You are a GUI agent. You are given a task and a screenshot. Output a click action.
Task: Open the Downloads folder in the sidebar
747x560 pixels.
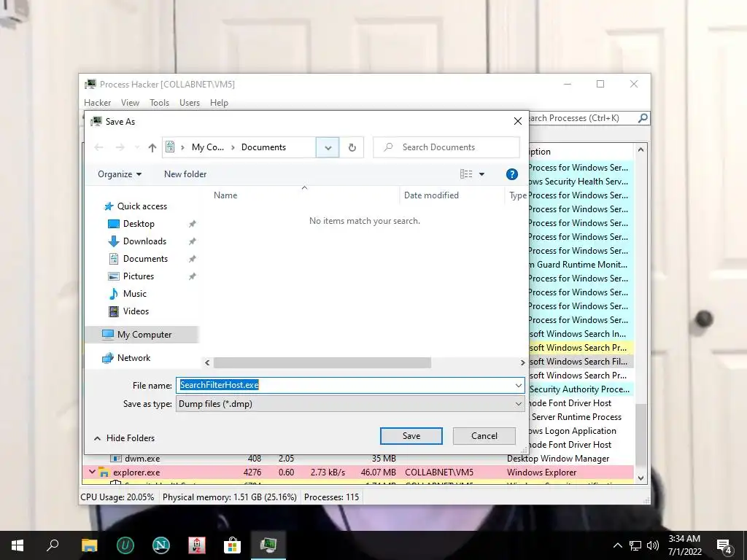pos(144,241)
